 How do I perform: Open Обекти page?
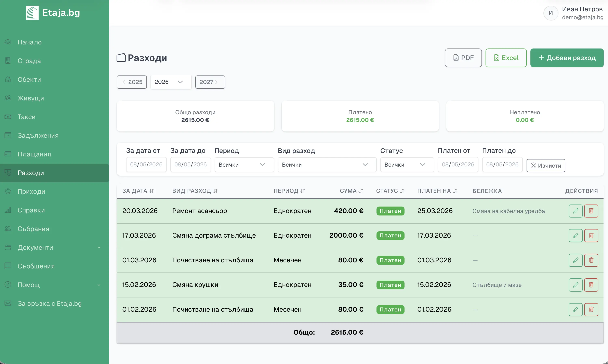coord(54,80)
